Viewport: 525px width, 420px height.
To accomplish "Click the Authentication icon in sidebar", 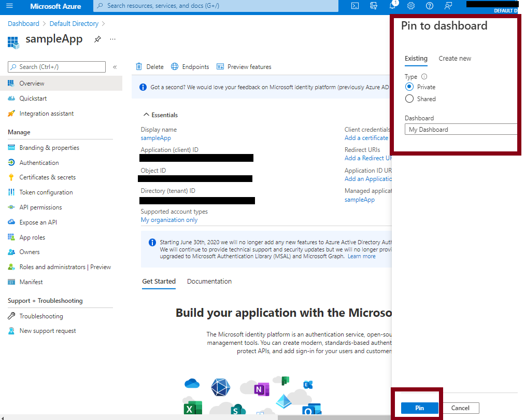I will [11, 162].
